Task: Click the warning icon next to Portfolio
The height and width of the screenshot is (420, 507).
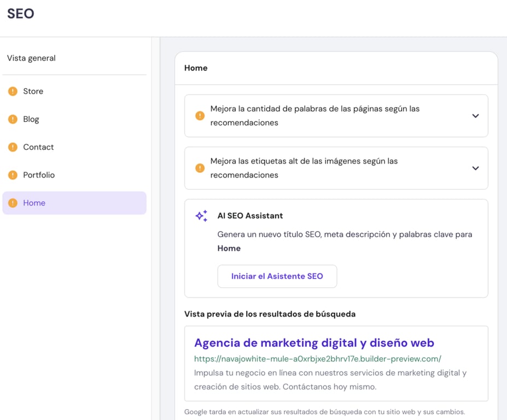Action: coord(12,174)
